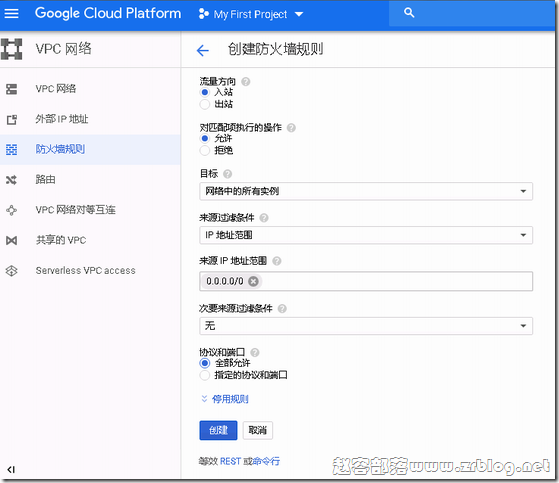
Task: Expand the 停用规则 section
Action: click(225, 399)
